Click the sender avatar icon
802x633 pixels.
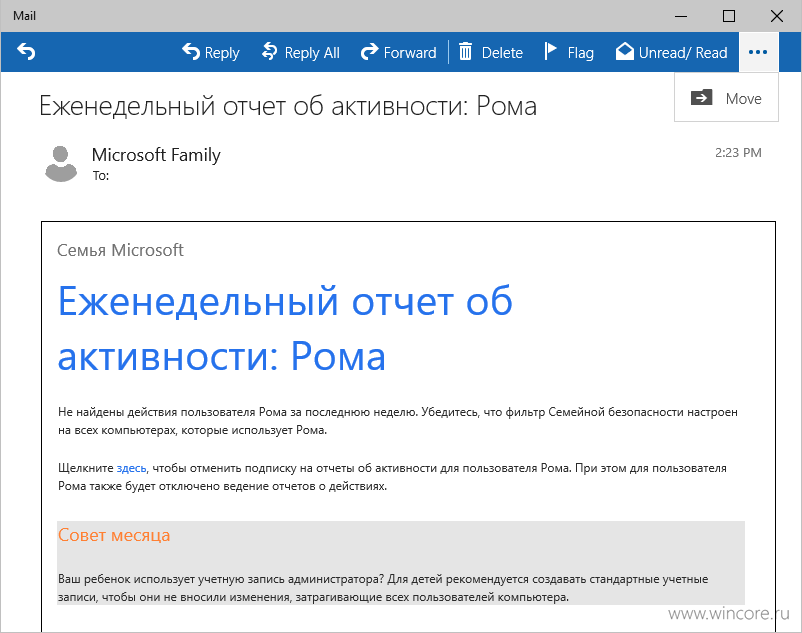61,164
